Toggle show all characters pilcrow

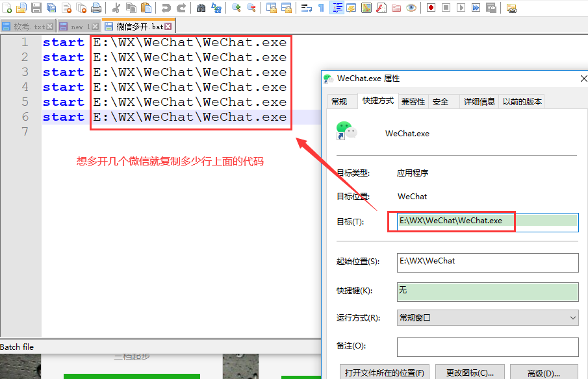(x=321, y=8)
